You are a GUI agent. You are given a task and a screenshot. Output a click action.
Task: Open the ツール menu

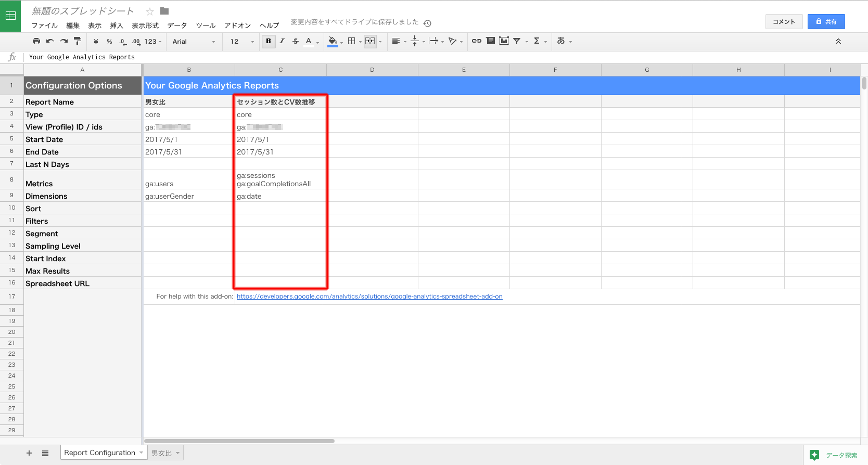[x=206, y=25]
